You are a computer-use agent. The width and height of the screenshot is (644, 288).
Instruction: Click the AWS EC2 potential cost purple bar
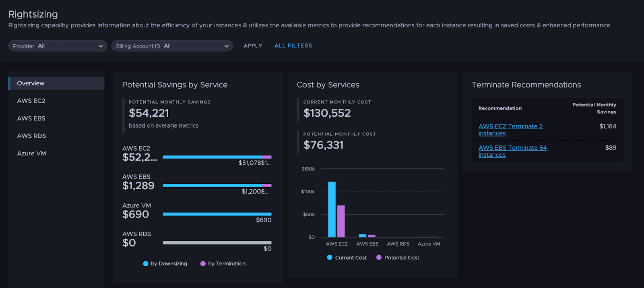[x=341, y=221]
